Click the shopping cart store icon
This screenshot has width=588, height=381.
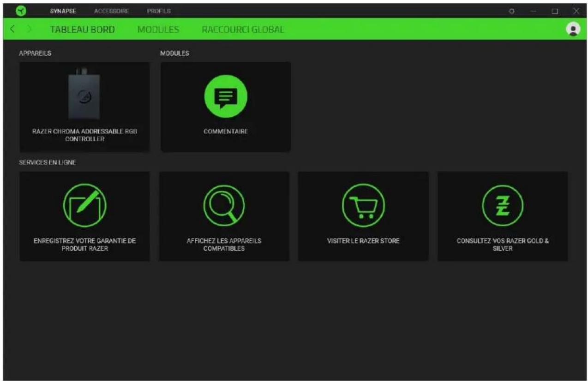(x=363, y=205)
